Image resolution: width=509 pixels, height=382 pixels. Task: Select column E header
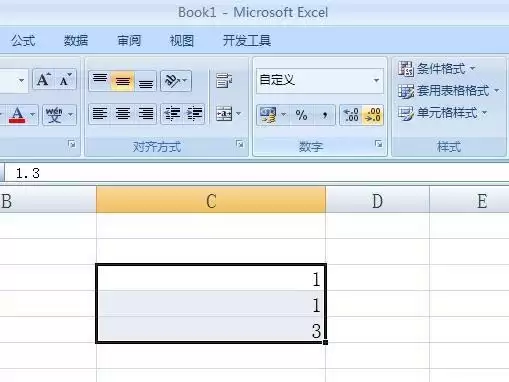(470, 201)
